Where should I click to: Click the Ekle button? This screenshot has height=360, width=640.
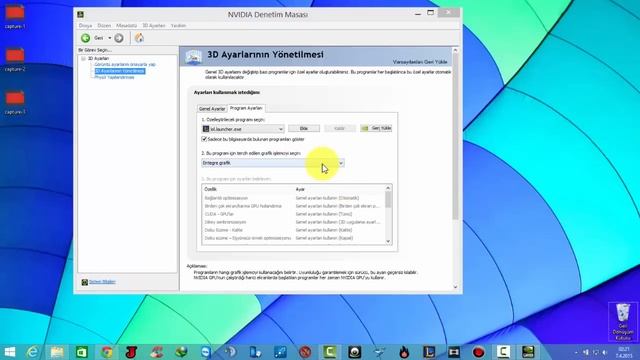click(304, 128)
